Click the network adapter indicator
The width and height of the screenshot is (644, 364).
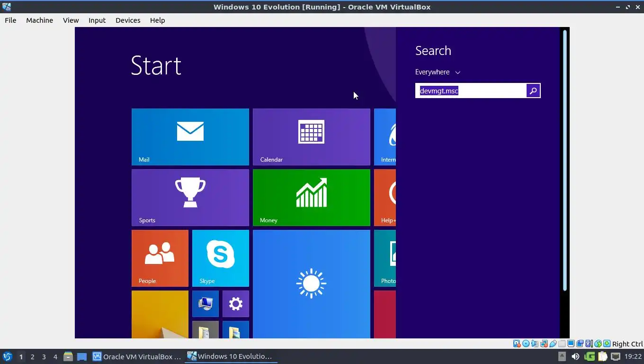coord(544,344)
